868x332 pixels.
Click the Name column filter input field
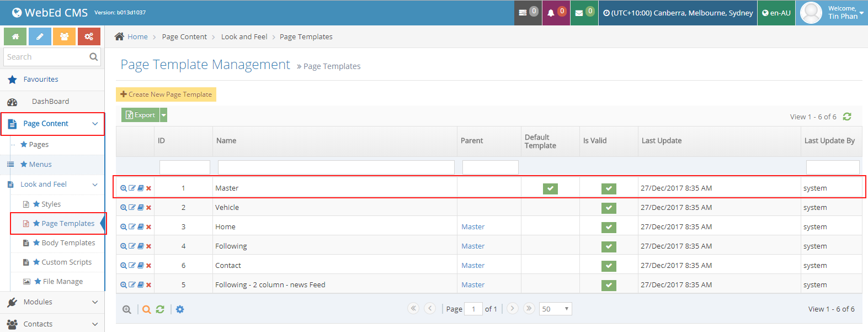pyautogui.click(x=336, y=167)
